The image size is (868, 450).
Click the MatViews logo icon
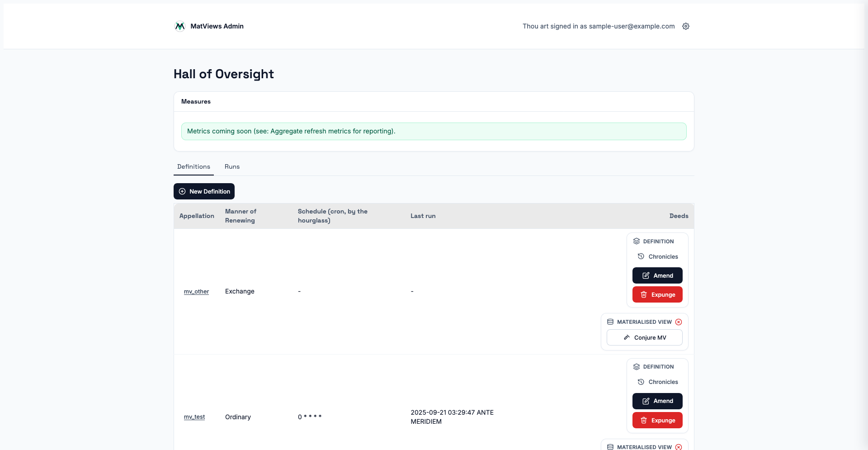(x=179, y=26)
